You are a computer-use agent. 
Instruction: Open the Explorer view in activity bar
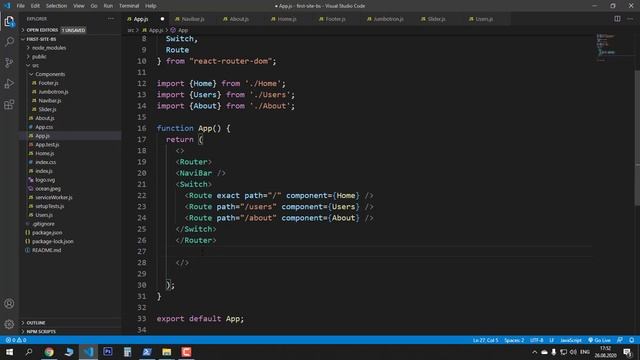[9, 21]
